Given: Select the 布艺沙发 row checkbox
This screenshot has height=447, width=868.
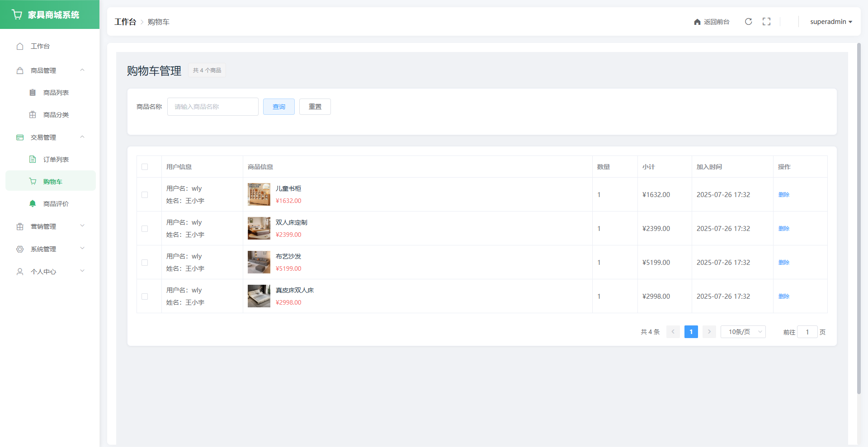Looking at the screenshot, I should point(145,263).
